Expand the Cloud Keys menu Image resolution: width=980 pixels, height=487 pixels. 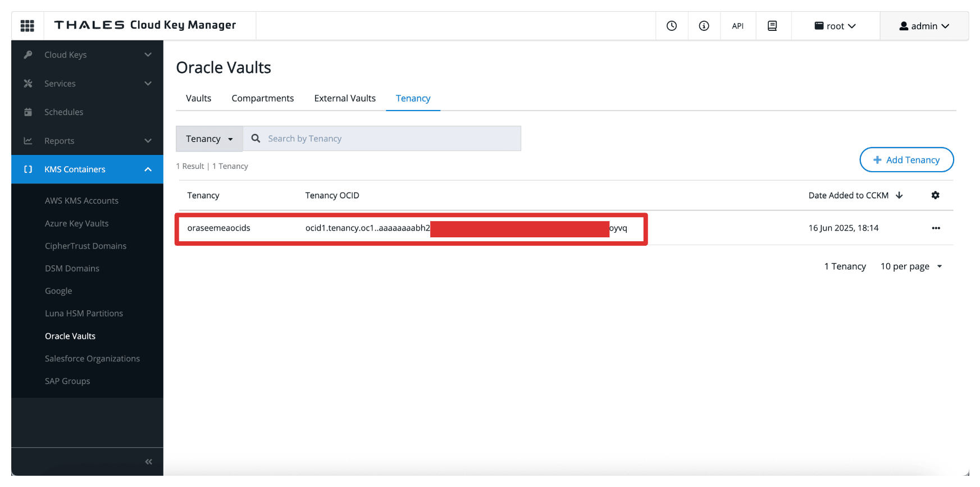(x=87, y=55)
